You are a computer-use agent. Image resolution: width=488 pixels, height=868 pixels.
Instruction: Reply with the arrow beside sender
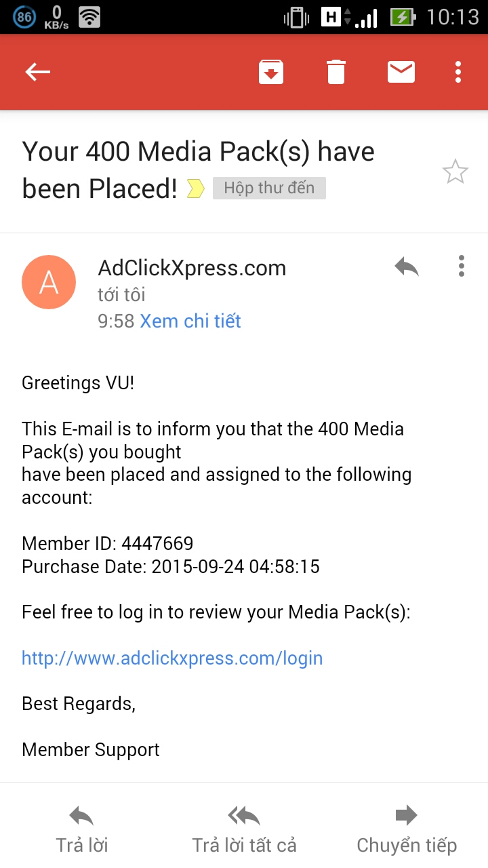pos(407,267)
